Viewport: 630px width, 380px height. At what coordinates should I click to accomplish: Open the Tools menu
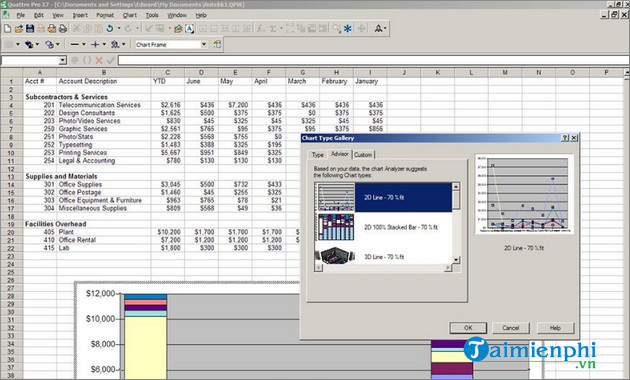click(x=152, y=15)
